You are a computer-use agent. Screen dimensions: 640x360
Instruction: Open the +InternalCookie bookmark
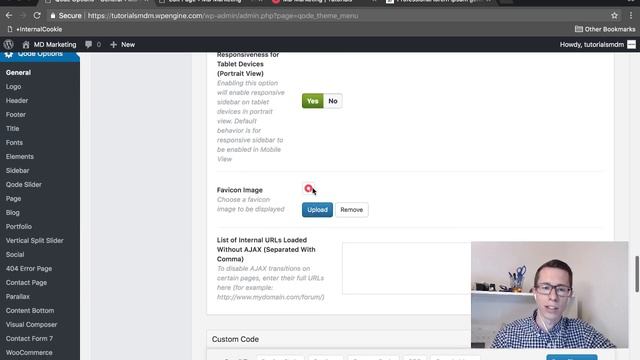point(35,29)
